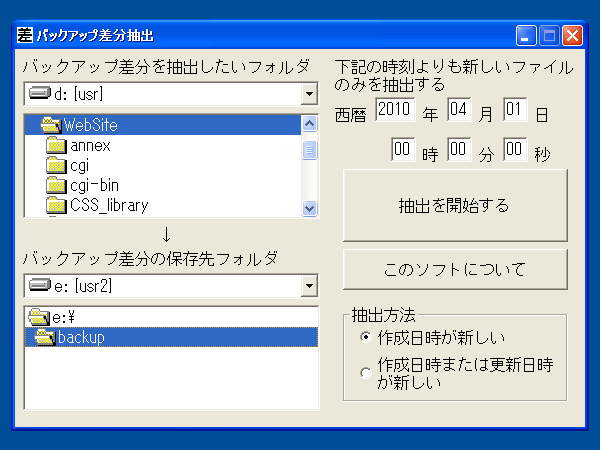Start extraction with 抽出を開始する button
The image size is (600, 450).
coord(455,205)
